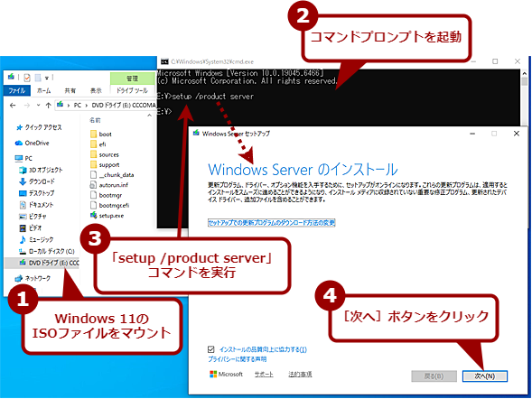Screen dimensions: 532x399
Task: Select OneDrive in navigation pane
Action: [33, 143]
